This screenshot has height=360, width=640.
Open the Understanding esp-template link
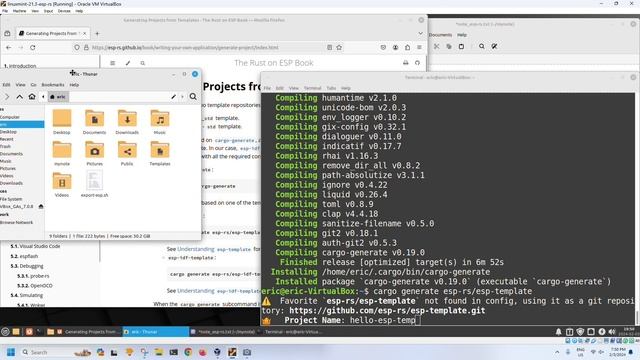(214, 249)
